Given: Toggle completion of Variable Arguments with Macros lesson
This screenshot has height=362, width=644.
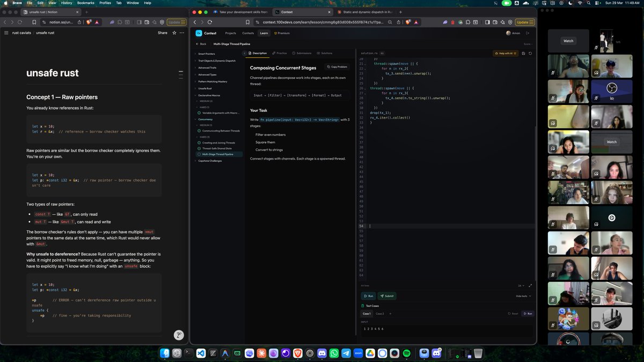Looking at the screenshot, I should coord(199,113).
